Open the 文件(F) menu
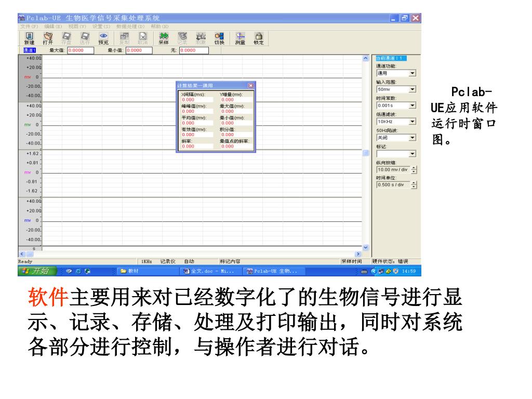The height and width of the screenshot is (399, 532). click(29, 26)
